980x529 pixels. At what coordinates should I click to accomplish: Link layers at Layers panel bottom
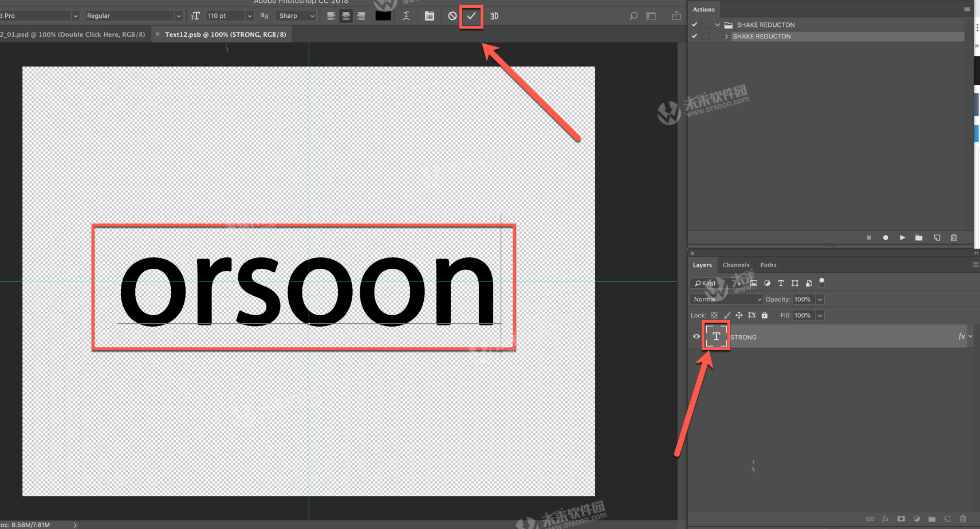pos(870,519)
